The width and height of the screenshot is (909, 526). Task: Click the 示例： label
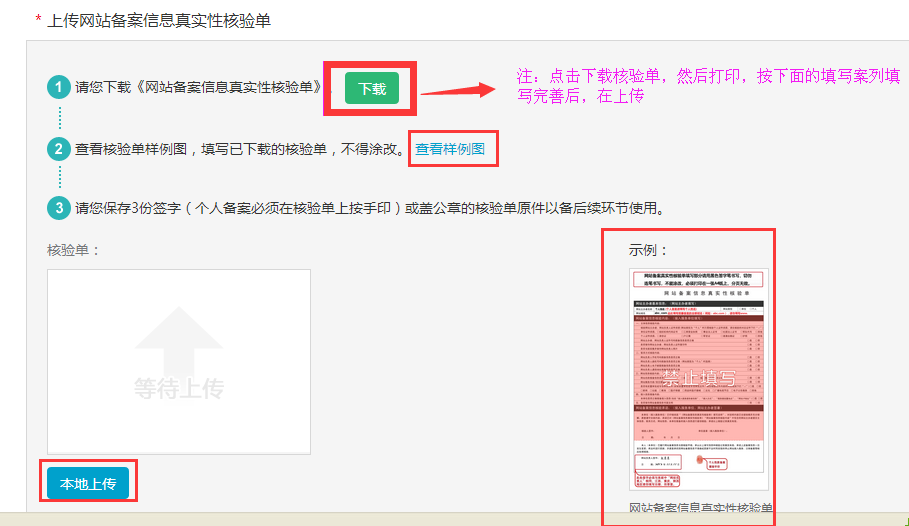[x=648, y=249]
